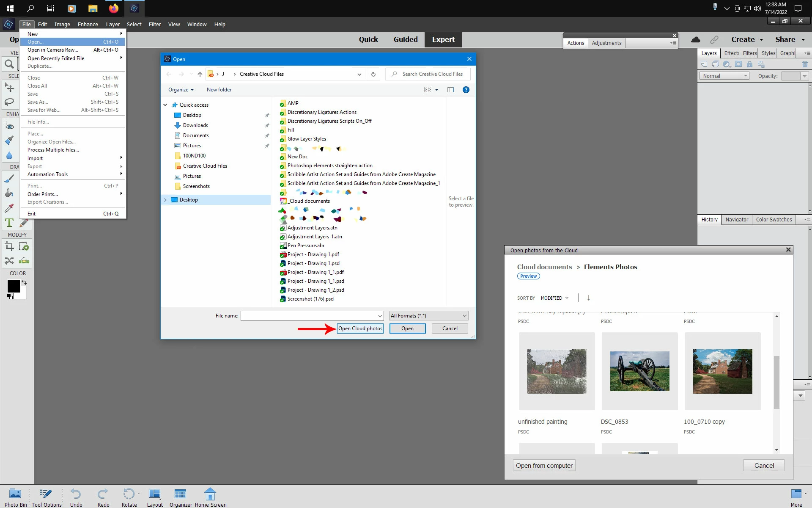The width and height of the screenshot is (812, 508).
Task: Click the Open Cloud photos button
Action: click(360, 329)
